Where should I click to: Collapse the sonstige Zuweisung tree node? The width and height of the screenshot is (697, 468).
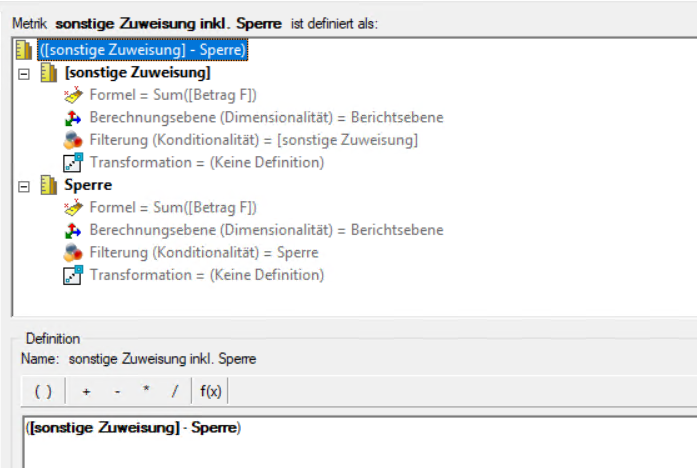pos(24,73)
